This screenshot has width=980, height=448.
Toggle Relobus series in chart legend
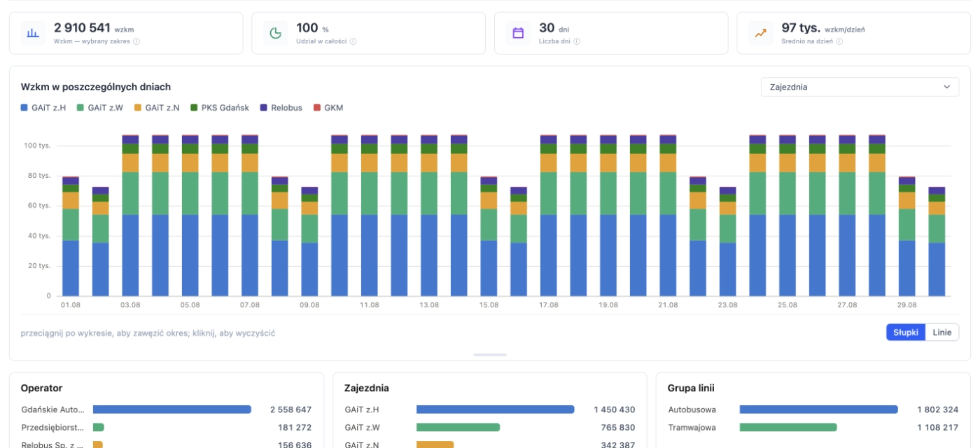281,108
